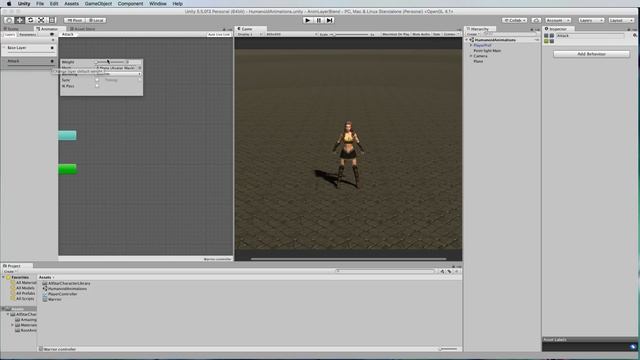Open Base Layer settings gear

[x=52, y=48]
